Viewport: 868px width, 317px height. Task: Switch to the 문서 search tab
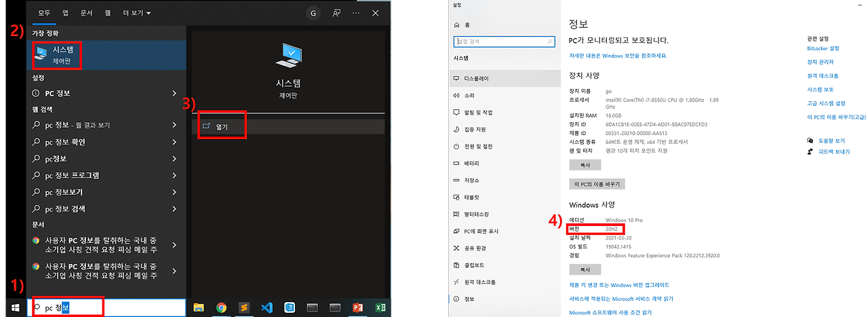(x=86, y=13)
